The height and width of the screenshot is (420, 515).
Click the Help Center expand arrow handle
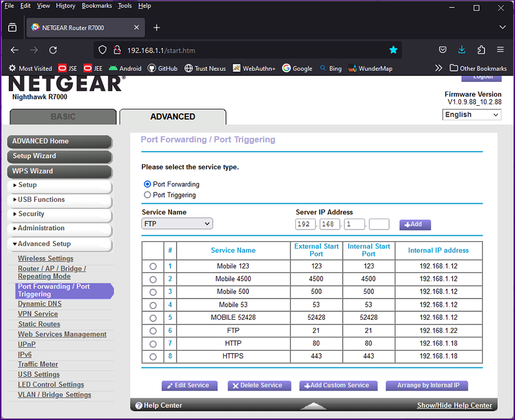[313, 406]
